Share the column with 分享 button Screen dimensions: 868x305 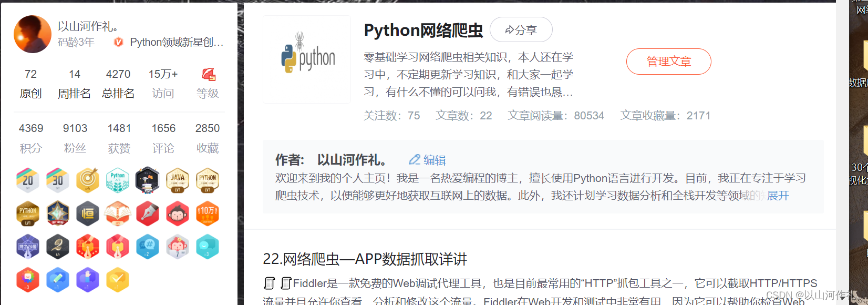click(x=521, y=30)
